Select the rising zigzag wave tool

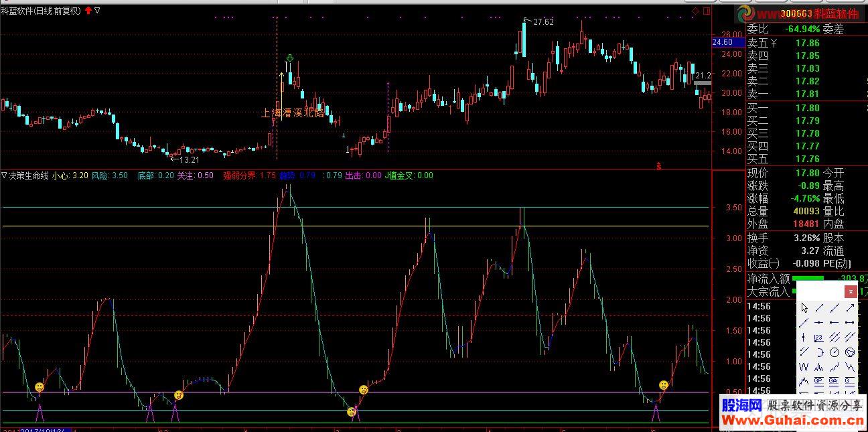pyautogui.click(x=834, y=366)
